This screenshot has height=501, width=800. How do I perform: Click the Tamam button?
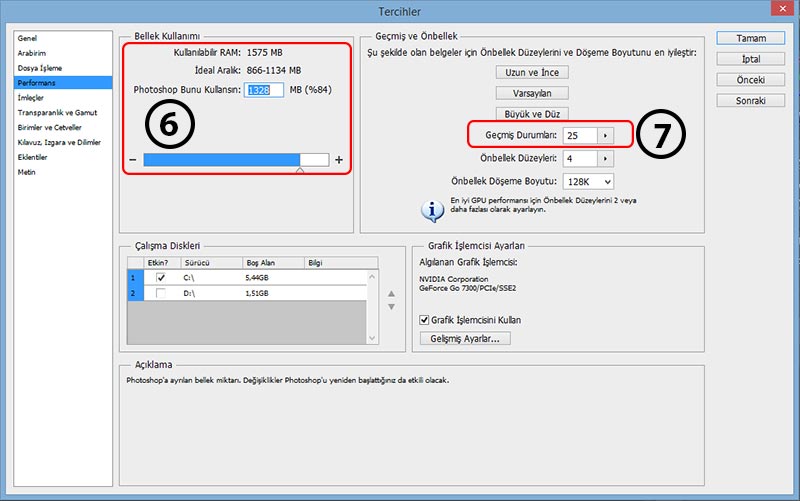click(751, 38)
